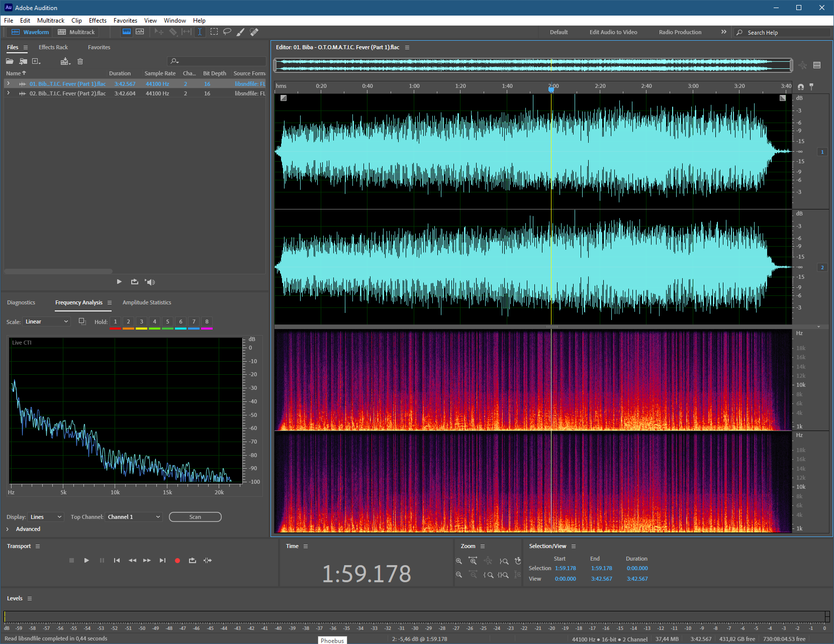Expand 01. Bib...T.I.C. Fever (Part 1).flac row

8,83
